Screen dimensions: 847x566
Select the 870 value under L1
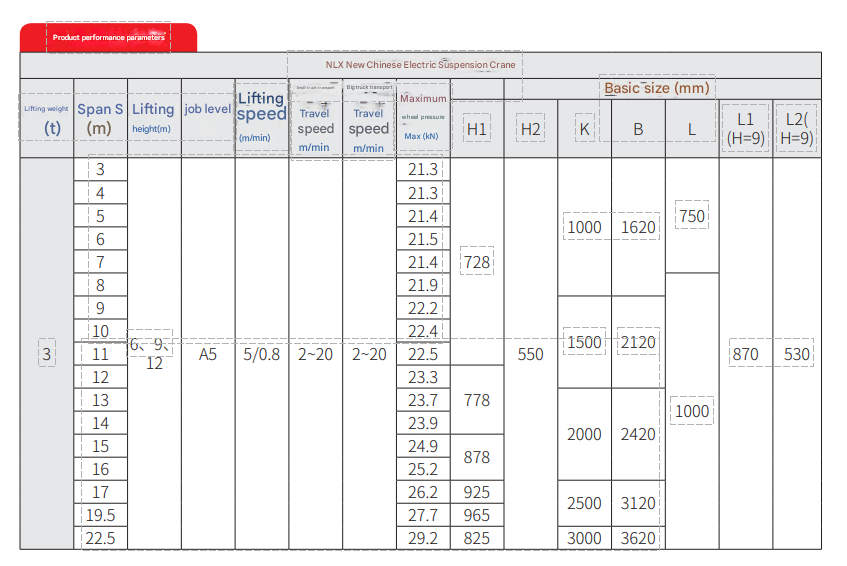[745, 354]
